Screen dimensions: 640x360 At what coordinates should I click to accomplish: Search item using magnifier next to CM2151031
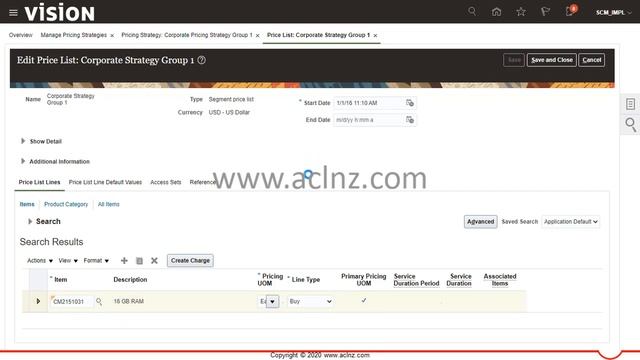99,302
